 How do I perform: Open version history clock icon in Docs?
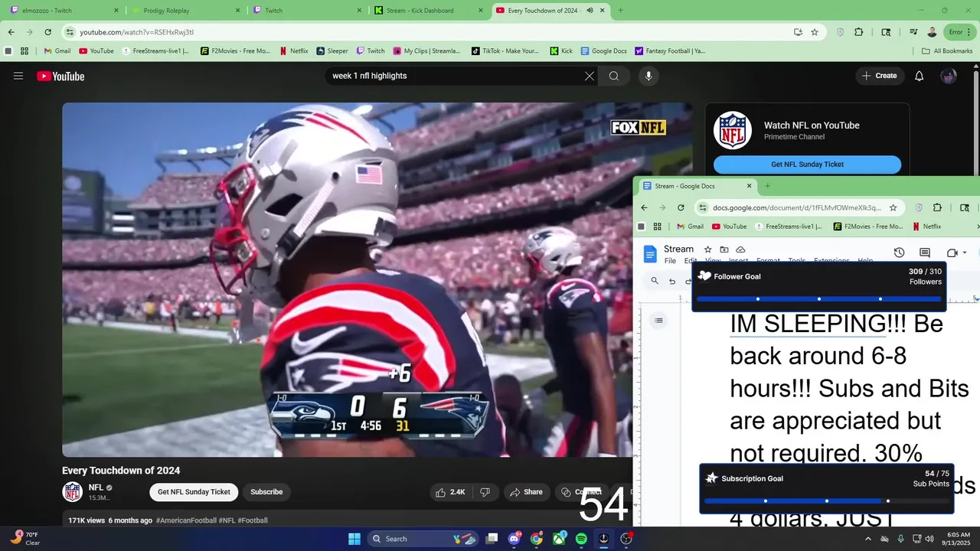[x=900, y=253]
